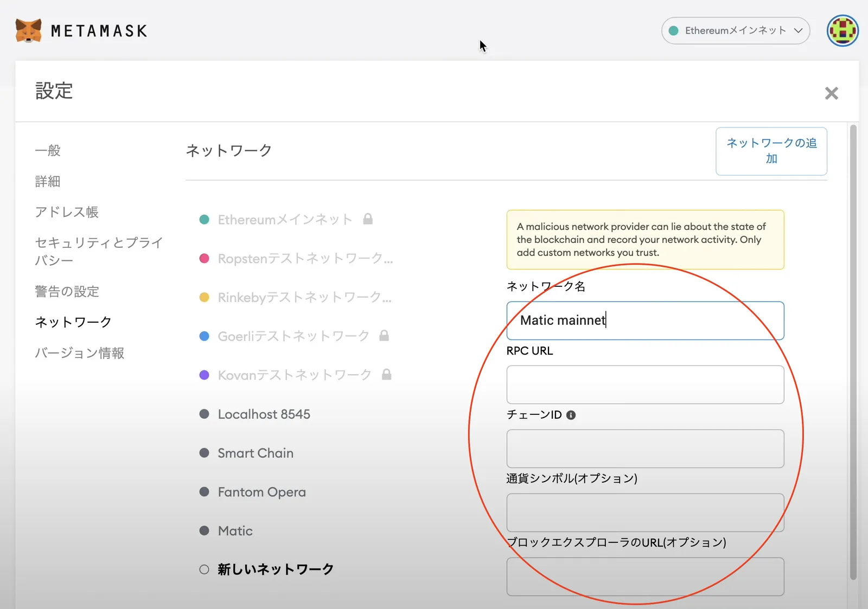Open the 警告の設定 section
Viewport: 868px width, 609px height.
[x=67, y=291]
